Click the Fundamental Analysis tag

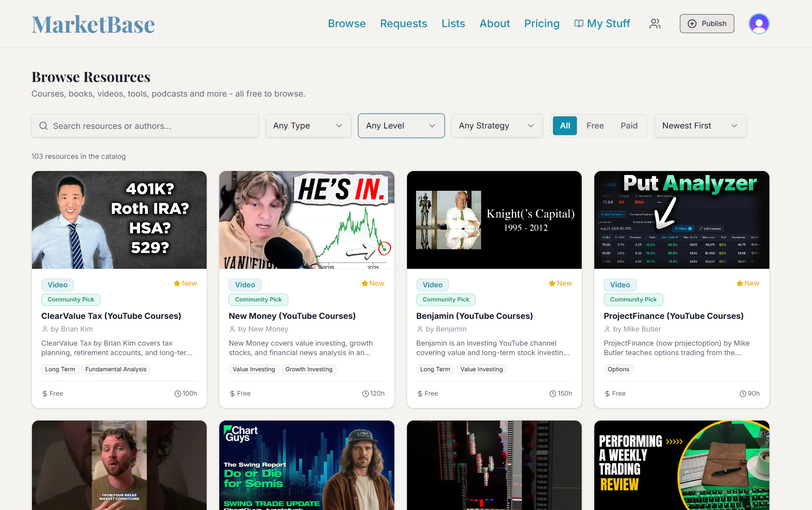[116, 369]
